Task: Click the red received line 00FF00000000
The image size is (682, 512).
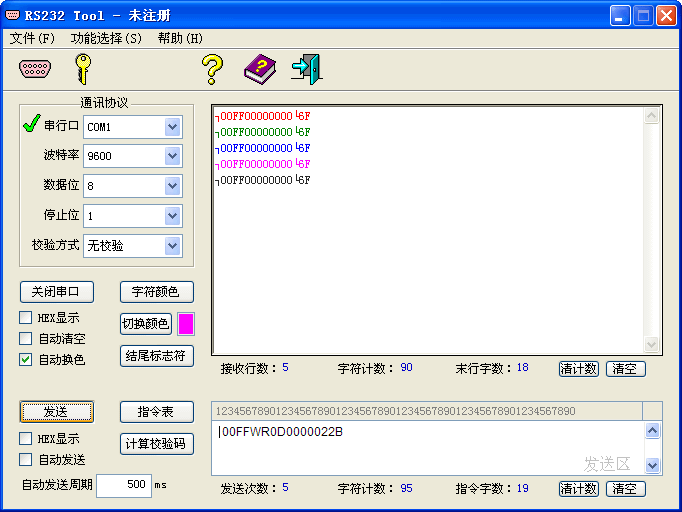Action: pyautogui.click(x=263, y=116)
